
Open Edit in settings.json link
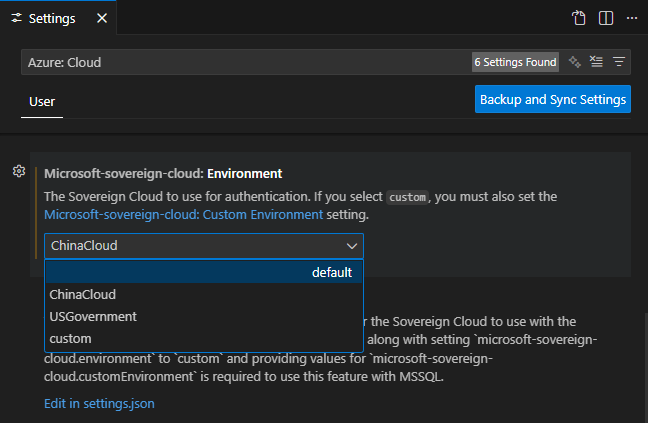[x=99, y=404]
